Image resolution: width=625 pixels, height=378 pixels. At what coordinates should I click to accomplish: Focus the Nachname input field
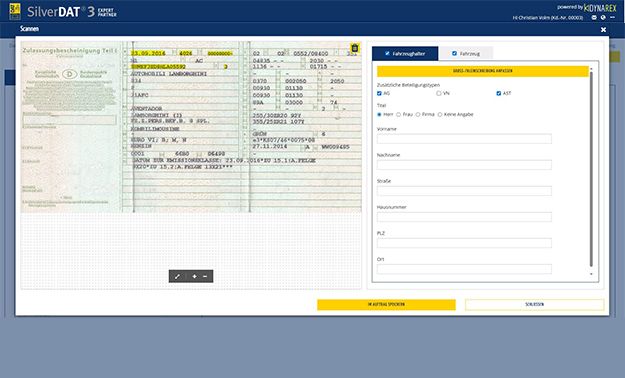pyautogui.click(x=464, y=165)
